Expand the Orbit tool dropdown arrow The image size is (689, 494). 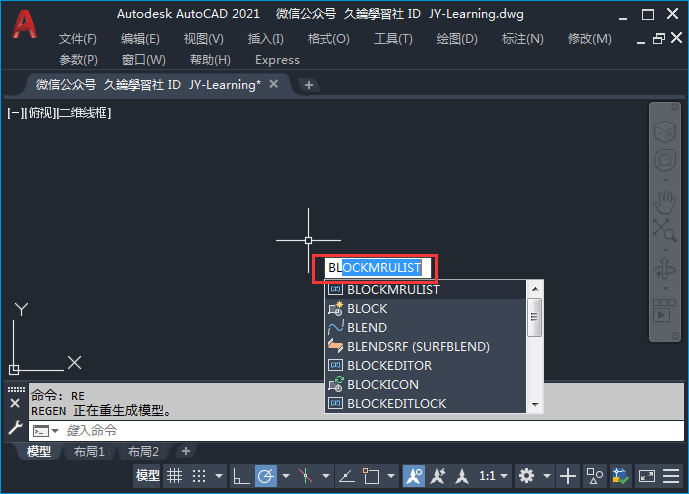tap(665, 288)
